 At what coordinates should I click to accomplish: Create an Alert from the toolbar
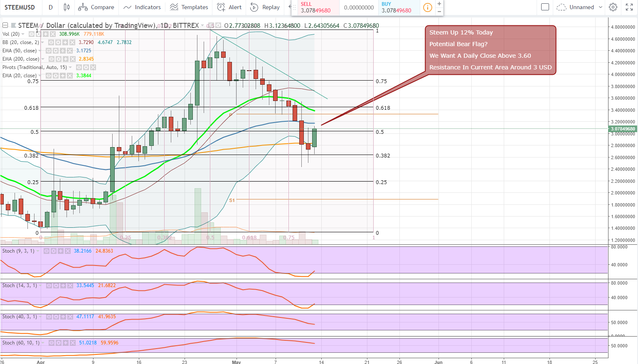(x=229, y=7)
